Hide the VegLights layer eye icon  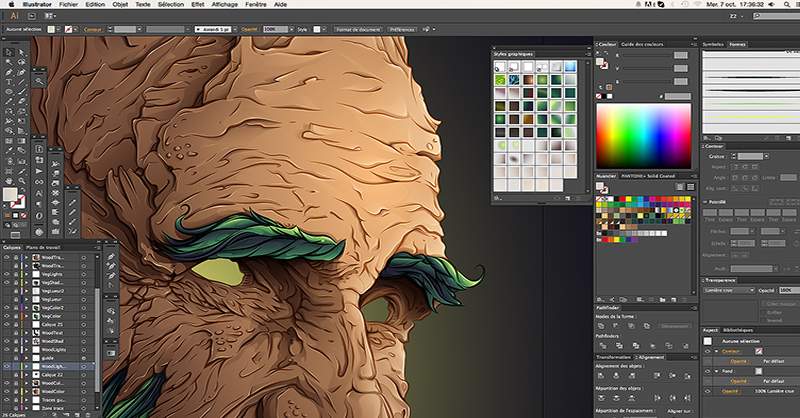coord(7,274)
